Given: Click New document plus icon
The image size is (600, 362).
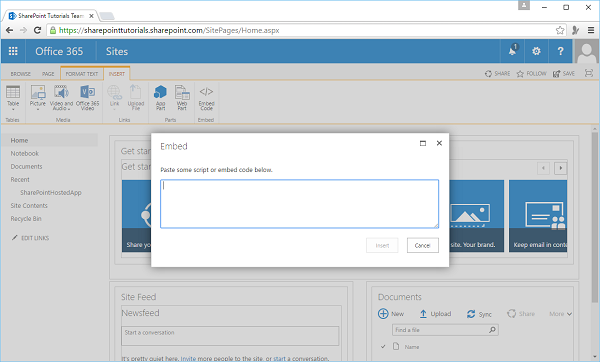Looking at the screenshot, I should [x=383, y=314].
